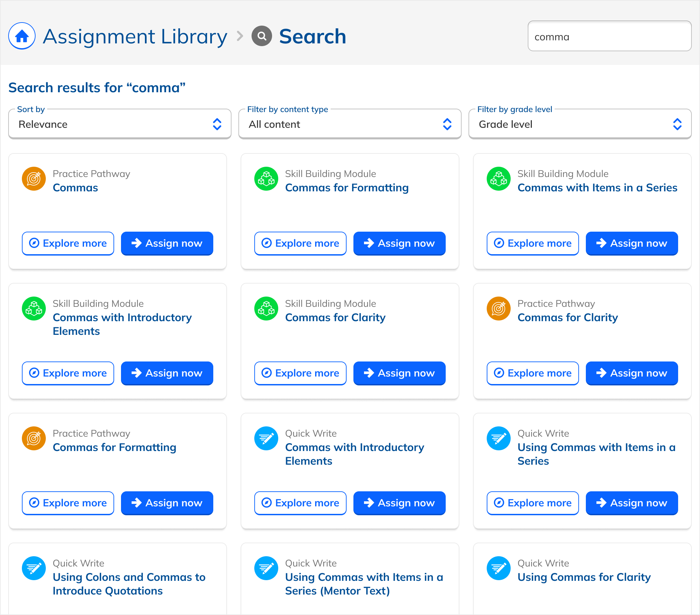
Task: Click the home icon beside Assignment Library
Action: tap(22, 36)
